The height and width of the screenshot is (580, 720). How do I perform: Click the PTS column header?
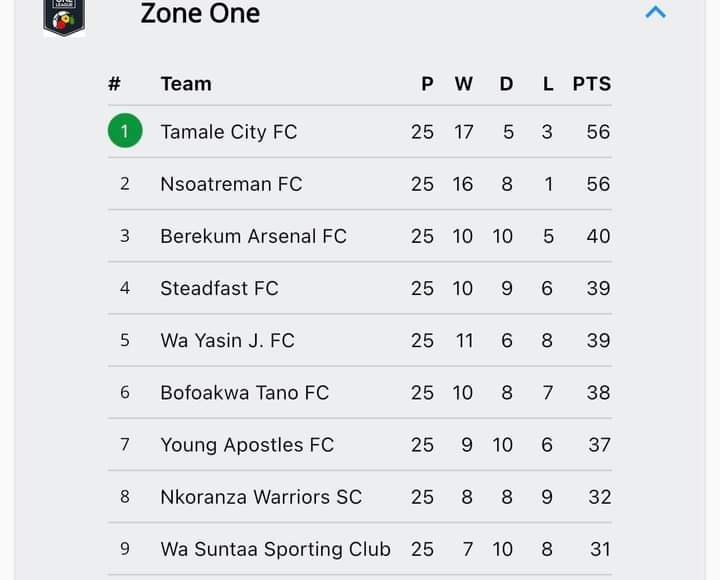(592, 84)
